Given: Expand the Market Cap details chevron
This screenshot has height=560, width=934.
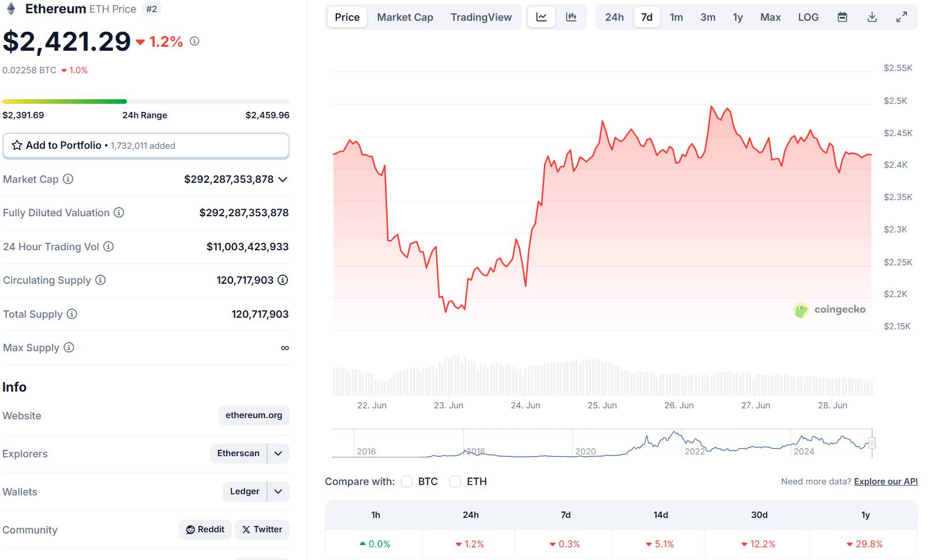Looking at the screenshot, I should coord(283,179).
